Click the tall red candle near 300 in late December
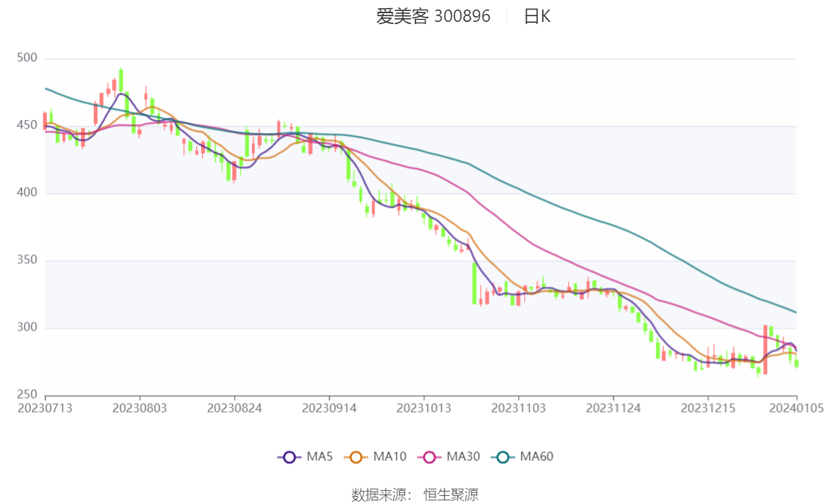The width and height of the screenshot is (830, 504). click(x=766, y=350)
